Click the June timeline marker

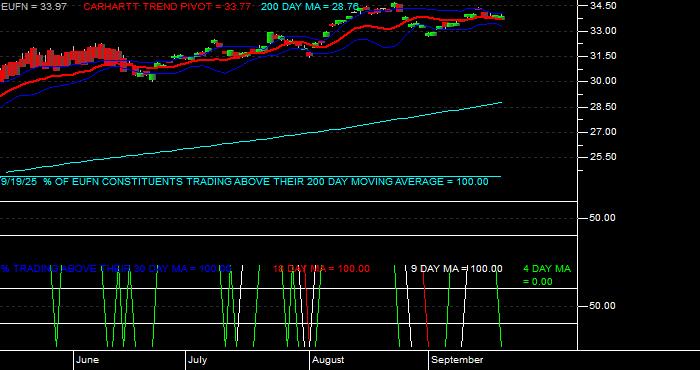[x=88, y=360]
